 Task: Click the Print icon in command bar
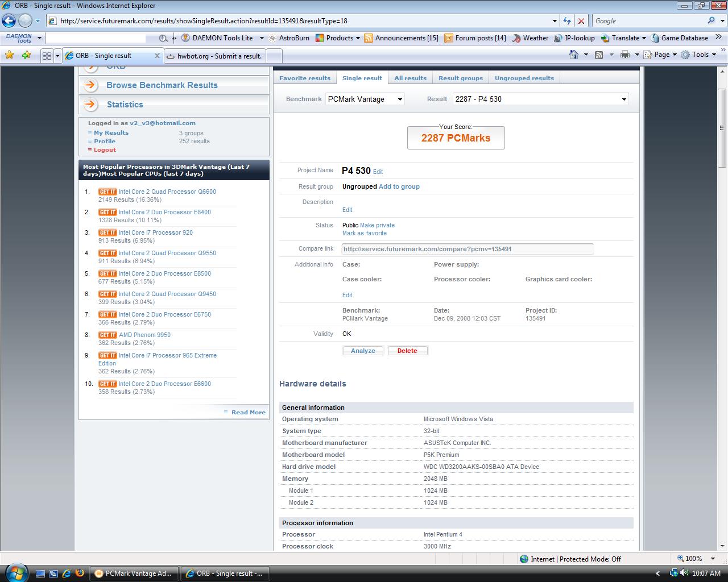click(625, 55)
